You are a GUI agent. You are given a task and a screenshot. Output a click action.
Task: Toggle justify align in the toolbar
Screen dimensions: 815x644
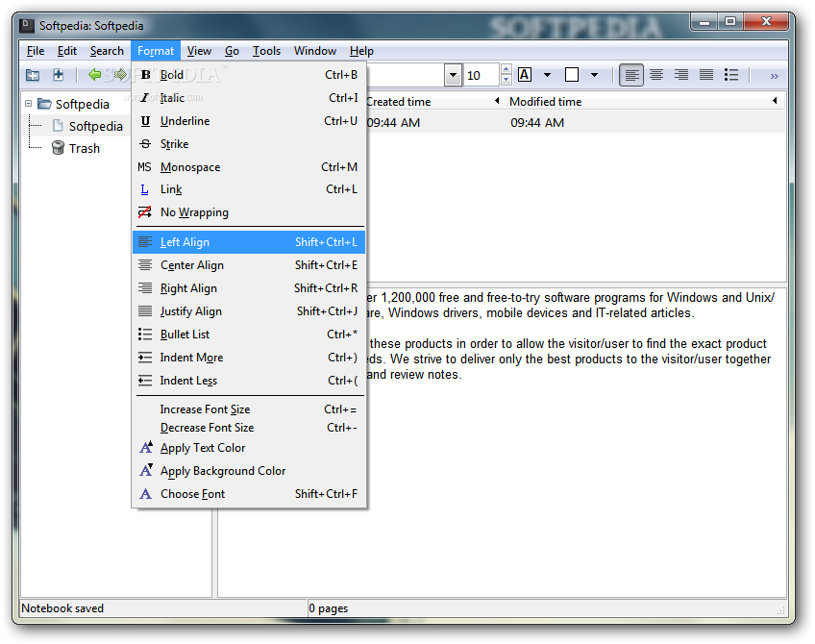point(706,75)
